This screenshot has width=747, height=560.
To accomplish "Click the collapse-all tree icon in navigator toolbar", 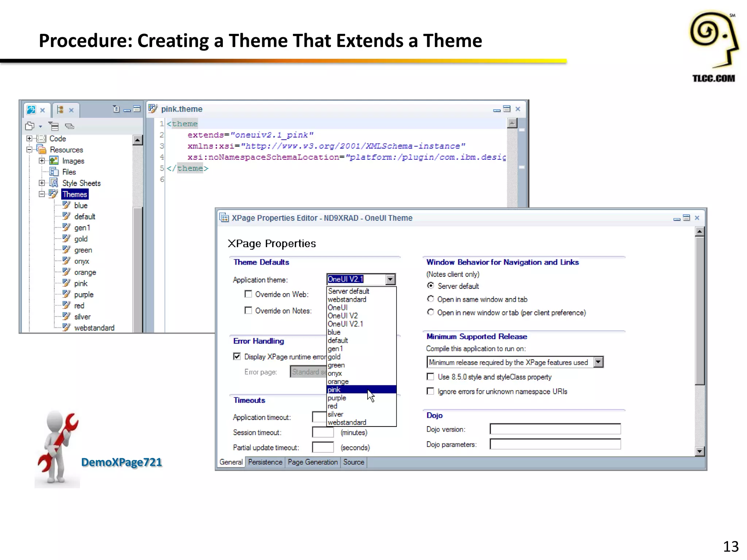I will pos(54,126).
